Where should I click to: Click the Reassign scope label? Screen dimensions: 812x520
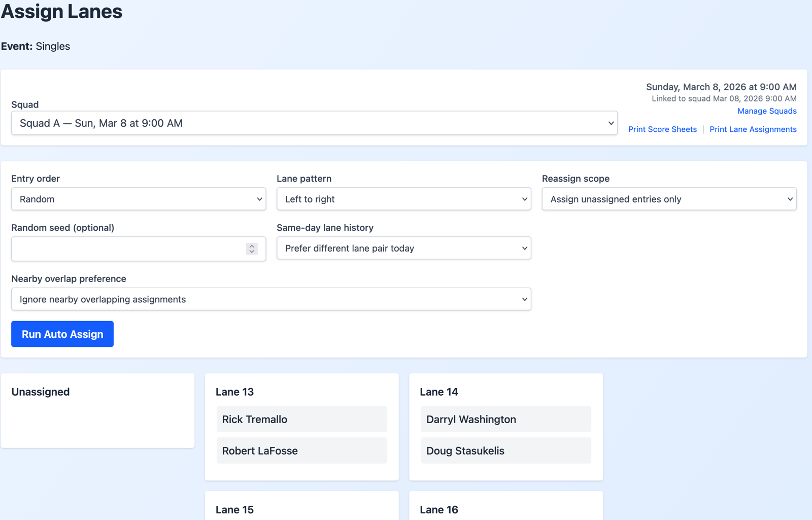pyautogui.click(x=576, y=179)
